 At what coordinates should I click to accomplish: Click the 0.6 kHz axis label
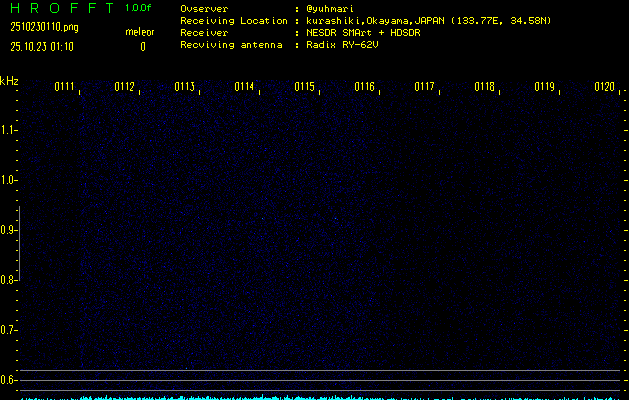pos(7,380)
